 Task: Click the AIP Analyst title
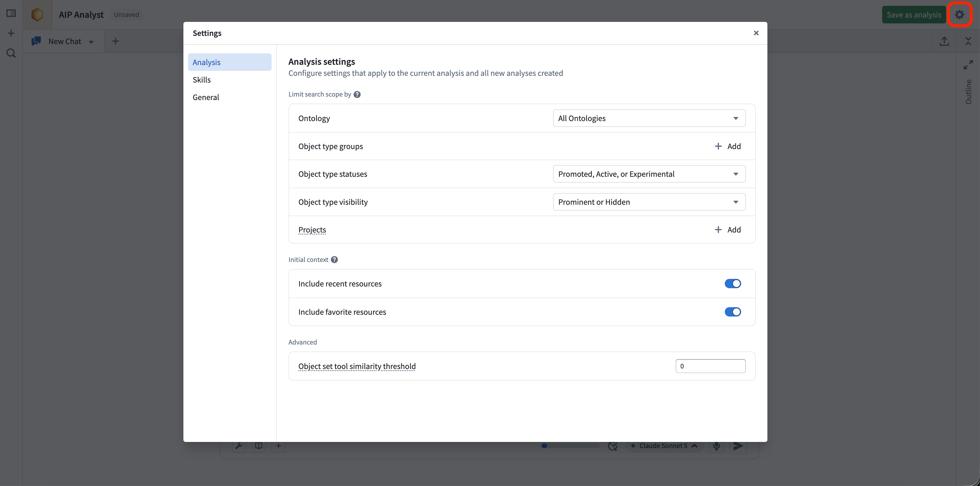[81, 14]
